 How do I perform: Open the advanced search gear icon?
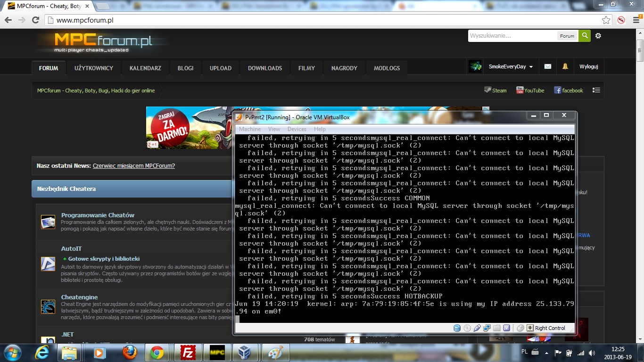point(598,36)
